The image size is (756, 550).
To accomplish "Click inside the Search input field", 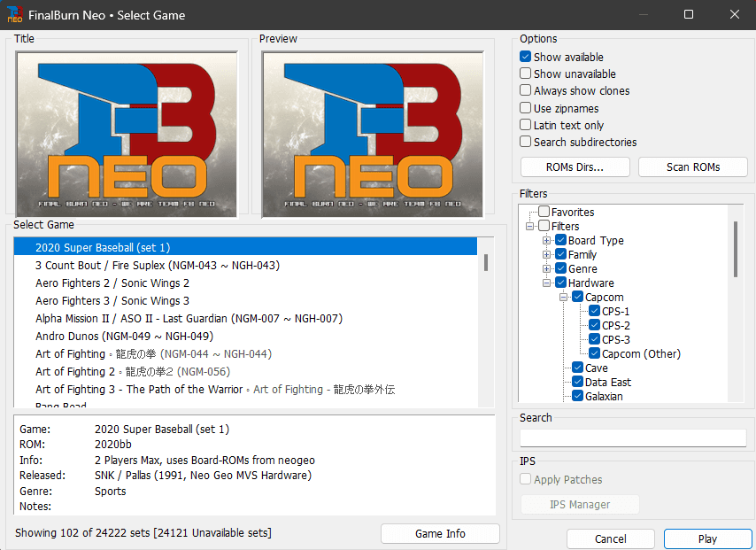I will [x=633, y=438].
